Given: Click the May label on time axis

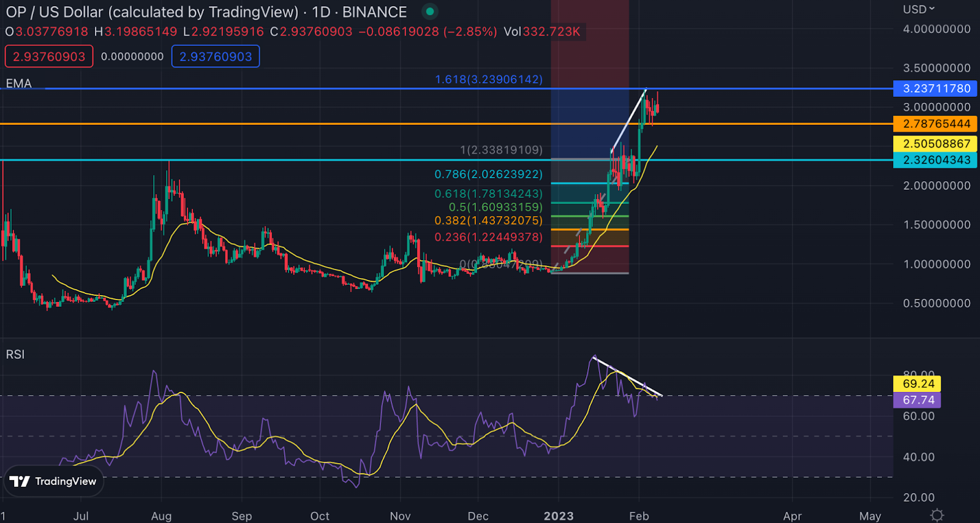Looking at the screenshot, I should tap(870, 516).
